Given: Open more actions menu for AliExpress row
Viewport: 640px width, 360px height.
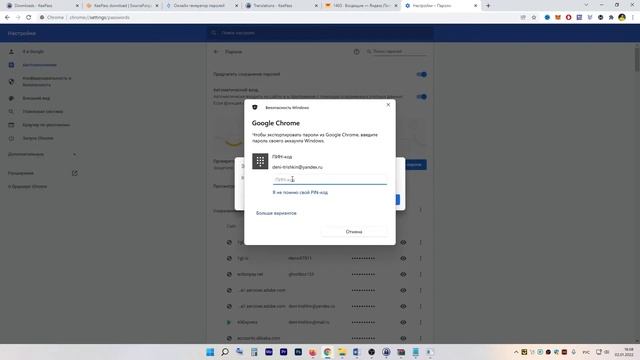Looking at the screenshot, I should point(420,322).
